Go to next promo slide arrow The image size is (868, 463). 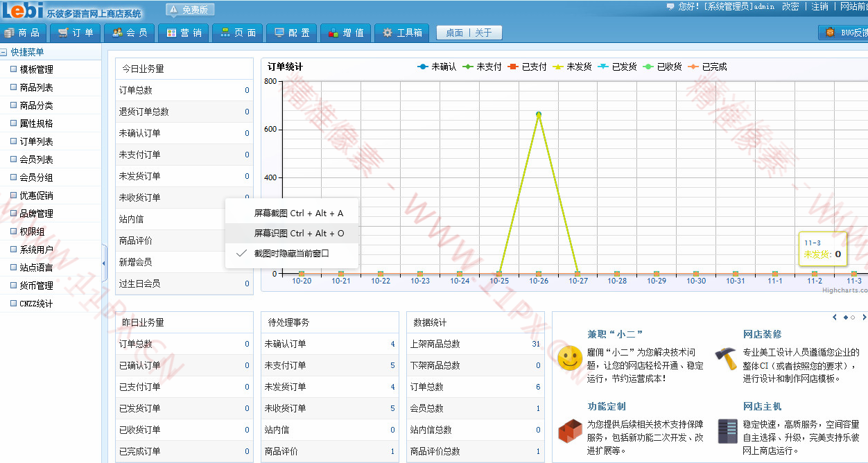(x=864, y=317)
